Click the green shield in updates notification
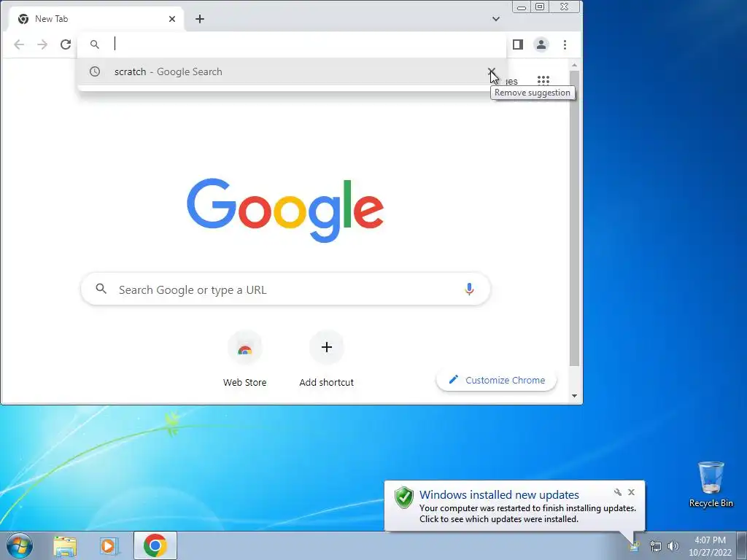 [404, 497]
